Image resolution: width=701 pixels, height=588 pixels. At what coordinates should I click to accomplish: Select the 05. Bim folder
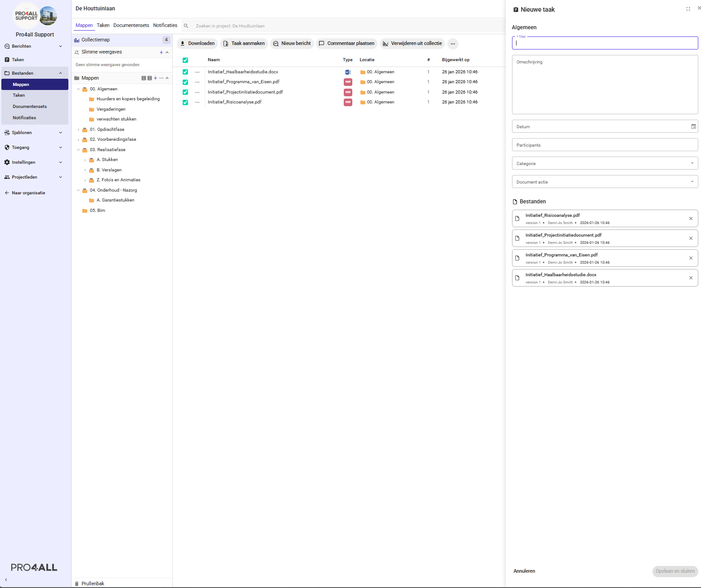pos(97,211)
